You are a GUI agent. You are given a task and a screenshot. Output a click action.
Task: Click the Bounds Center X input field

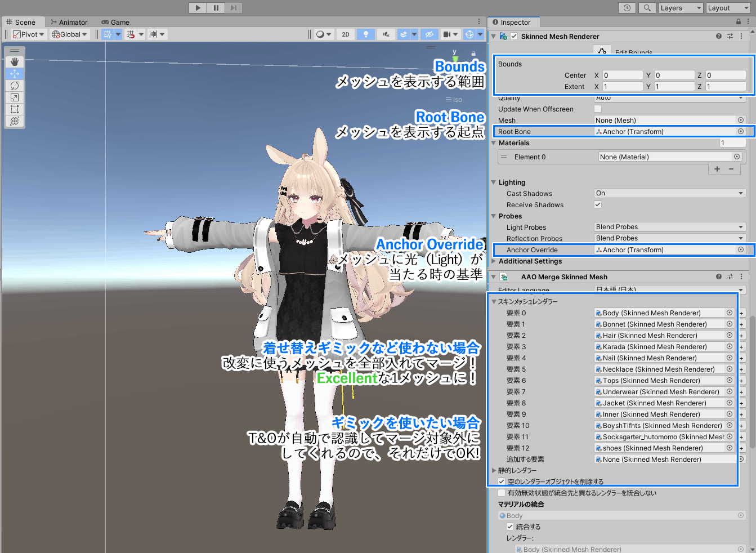coord(623,75)
